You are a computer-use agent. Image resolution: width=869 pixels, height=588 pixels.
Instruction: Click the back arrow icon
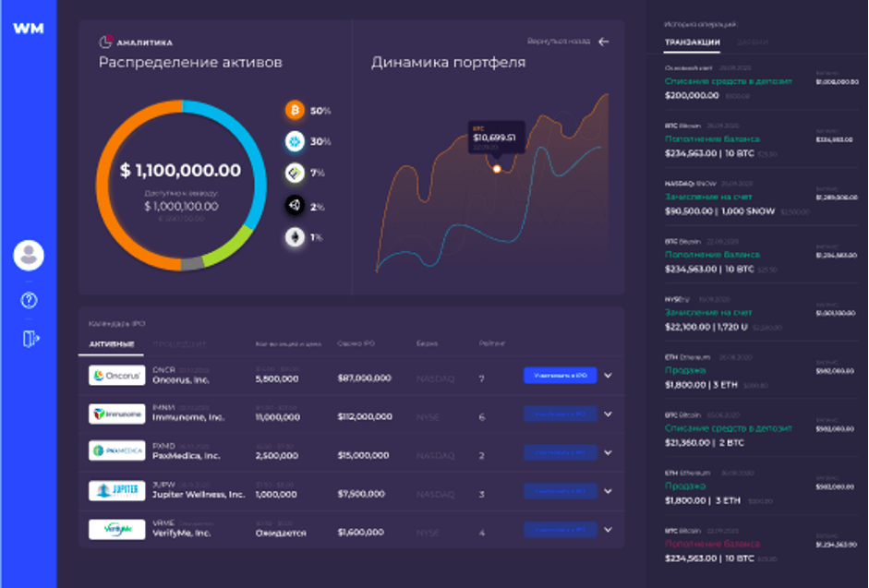604,42
